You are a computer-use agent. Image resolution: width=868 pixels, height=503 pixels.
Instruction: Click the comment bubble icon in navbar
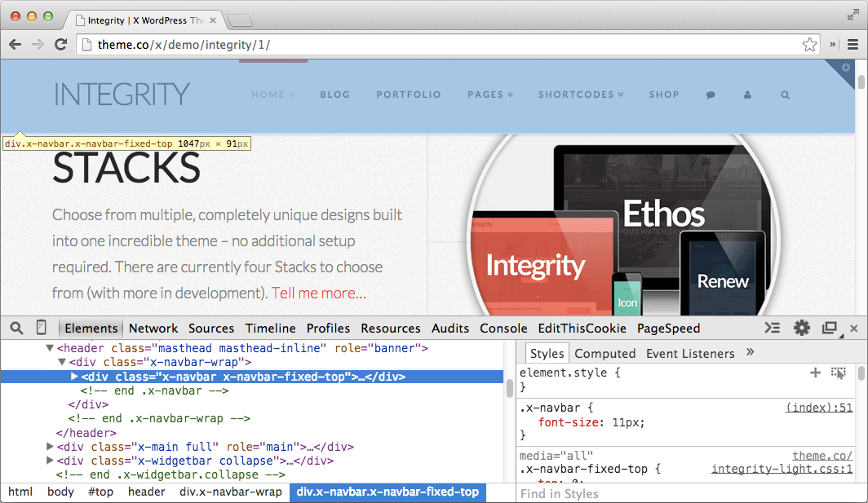(711, 95)
